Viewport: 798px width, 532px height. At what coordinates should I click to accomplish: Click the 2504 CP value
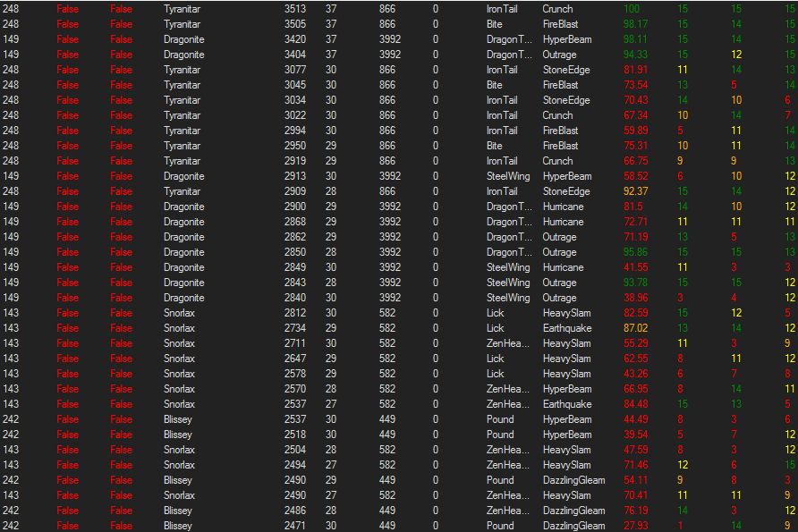[294, 450]
